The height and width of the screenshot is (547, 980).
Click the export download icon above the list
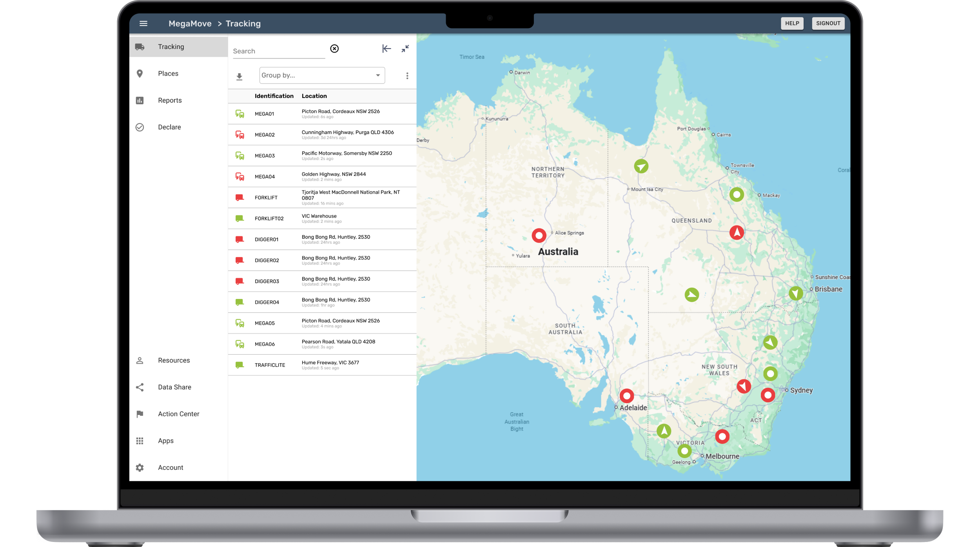239,75
